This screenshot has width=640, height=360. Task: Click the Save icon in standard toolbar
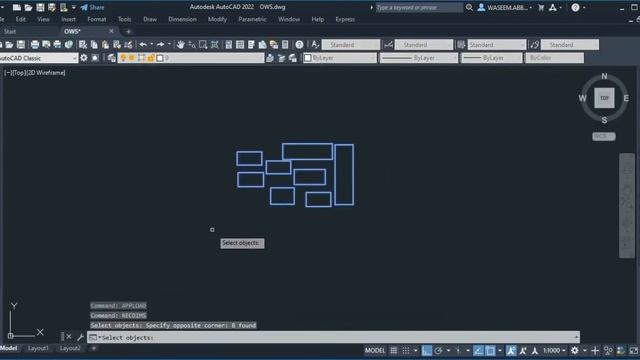coord(21,45)
